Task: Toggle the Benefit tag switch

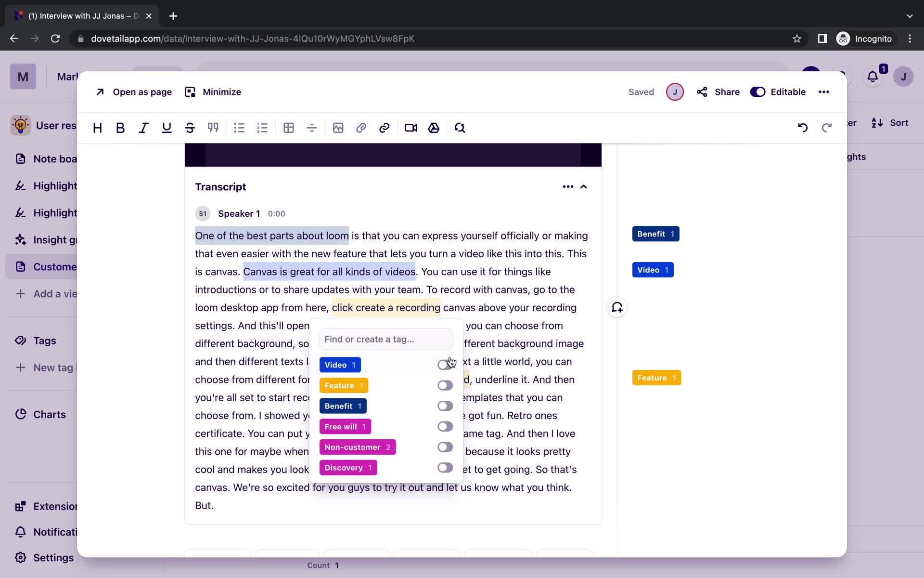Action: click(x=445, y=406)
